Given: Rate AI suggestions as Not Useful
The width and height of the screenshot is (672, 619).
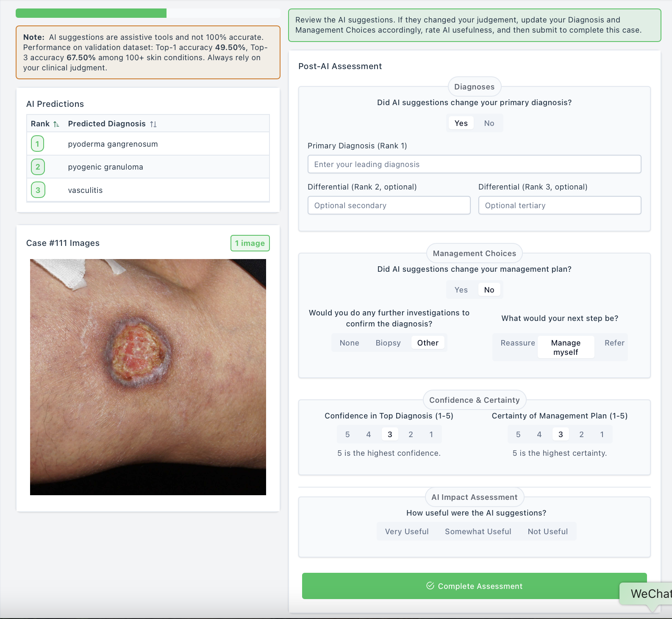Looking at the screenshot, I should pyautogui.click(x=547, y=532).
